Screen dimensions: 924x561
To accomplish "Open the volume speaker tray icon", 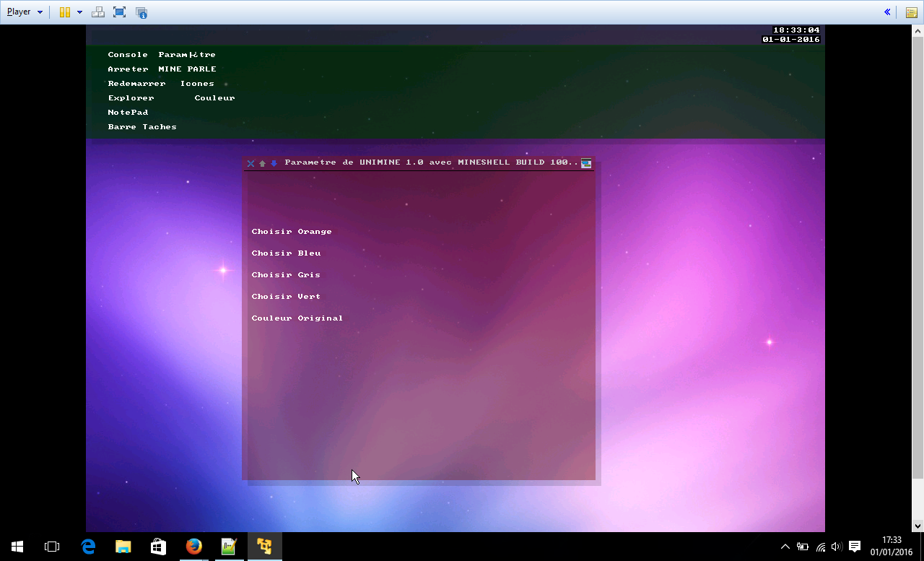I will pos(837,547).
